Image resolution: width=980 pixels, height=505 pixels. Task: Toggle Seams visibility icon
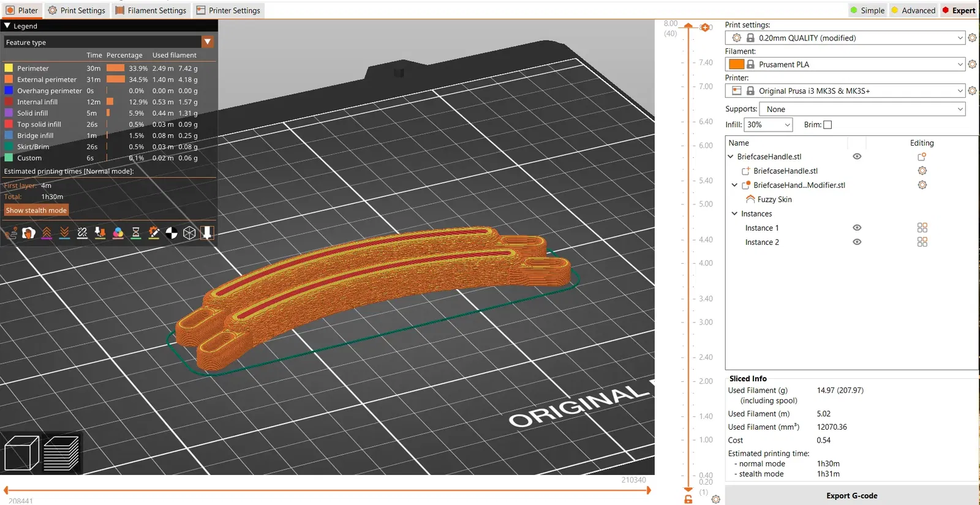point(82,233)
